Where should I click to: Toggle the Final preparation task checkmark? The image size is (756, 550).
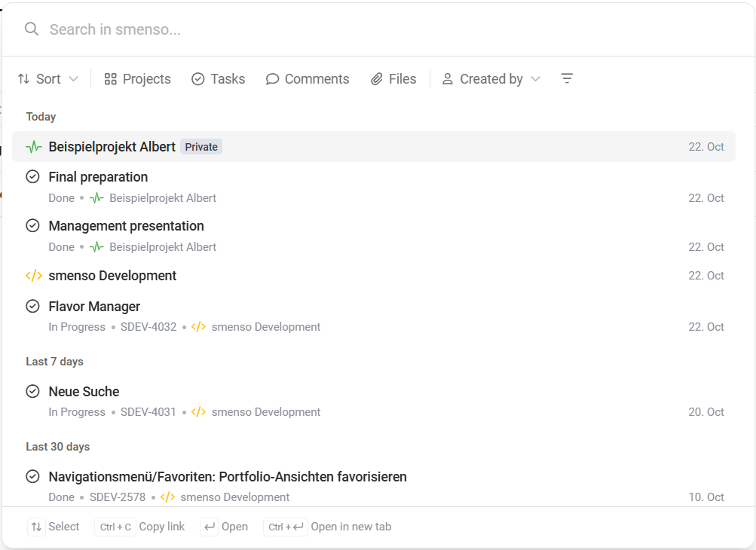coord(32,177)
